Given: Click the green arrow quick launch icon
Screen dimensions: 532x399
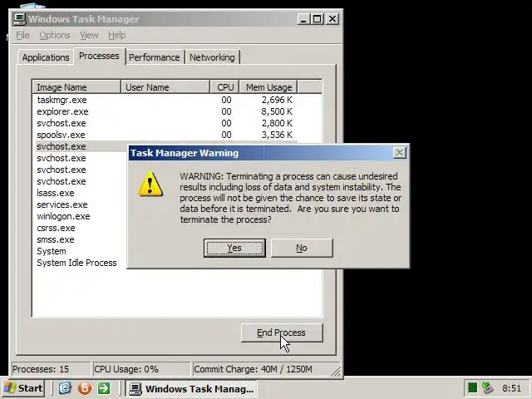Looking at the screenshot, I should [104, 388].
